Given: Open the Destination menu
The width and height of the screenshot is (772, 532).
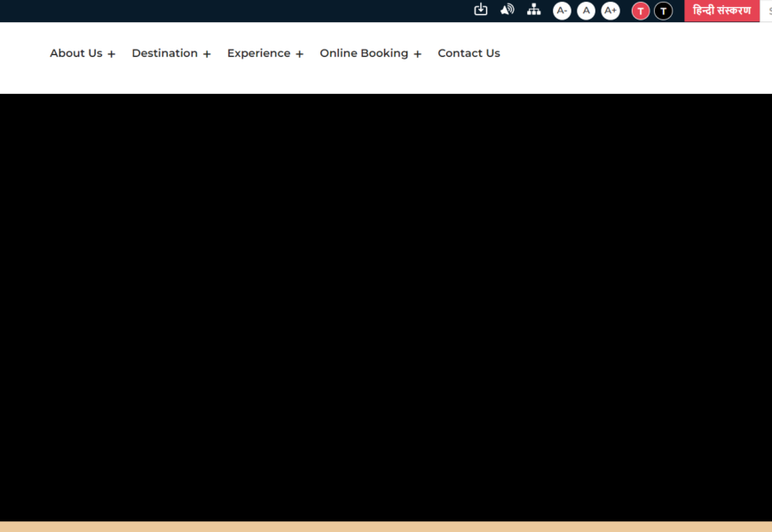Looking at the screenshot, I should coord(164,53).
